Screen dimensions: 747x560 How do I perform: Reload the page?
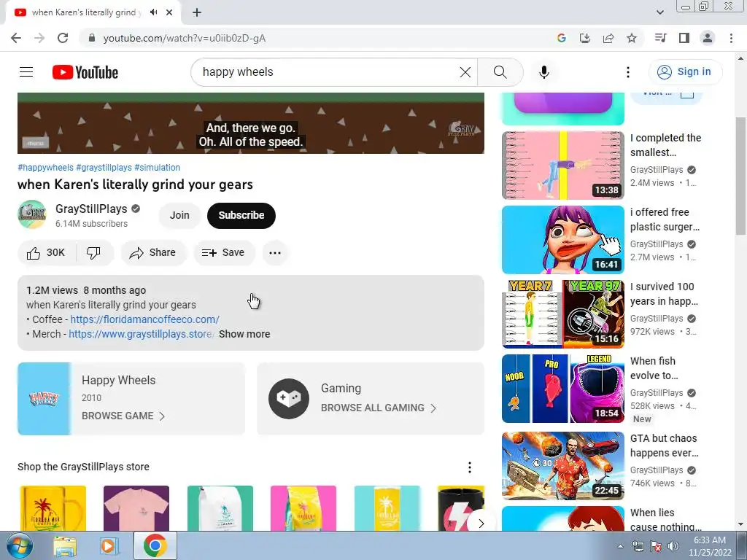63,38
